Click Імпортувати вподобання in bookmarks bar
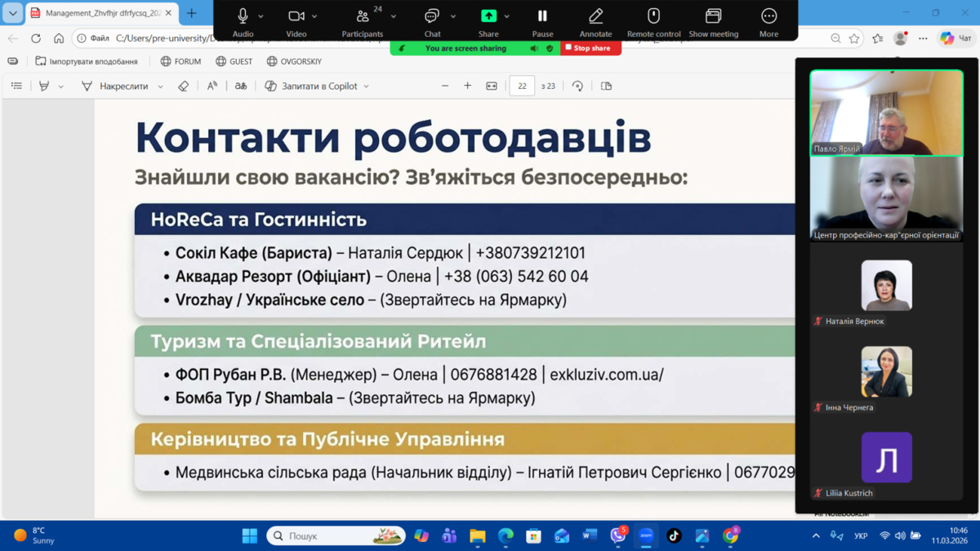 (x=87, y=61)
